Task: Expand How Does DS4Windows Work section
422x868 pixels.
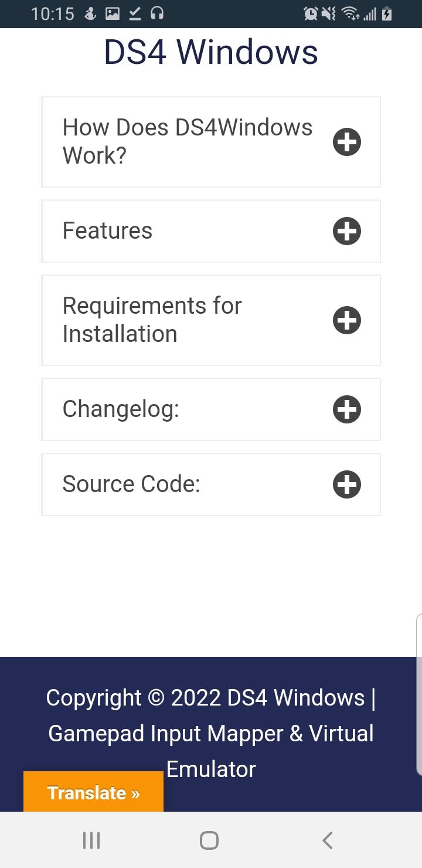Action: [x=211, y=142]
